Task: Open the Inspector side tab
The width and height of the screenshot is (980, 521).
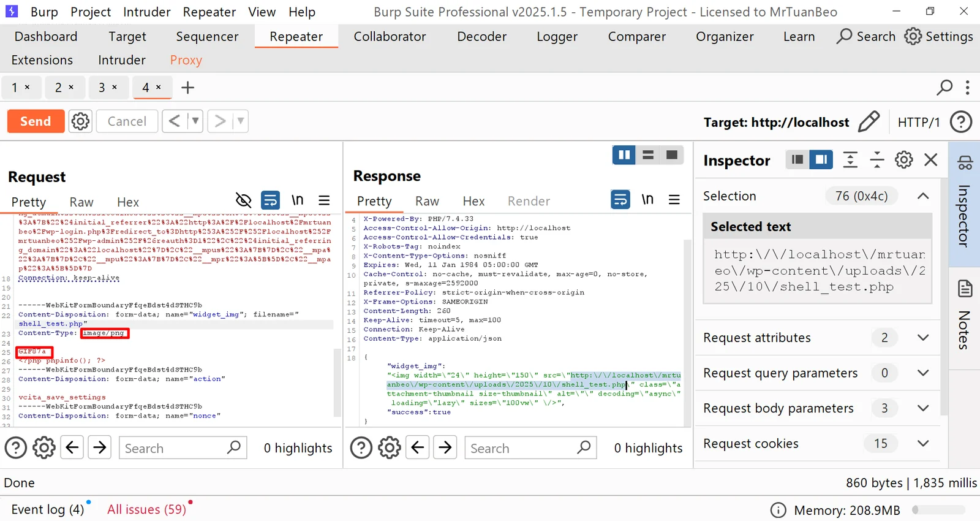Action: coord(965,204)
